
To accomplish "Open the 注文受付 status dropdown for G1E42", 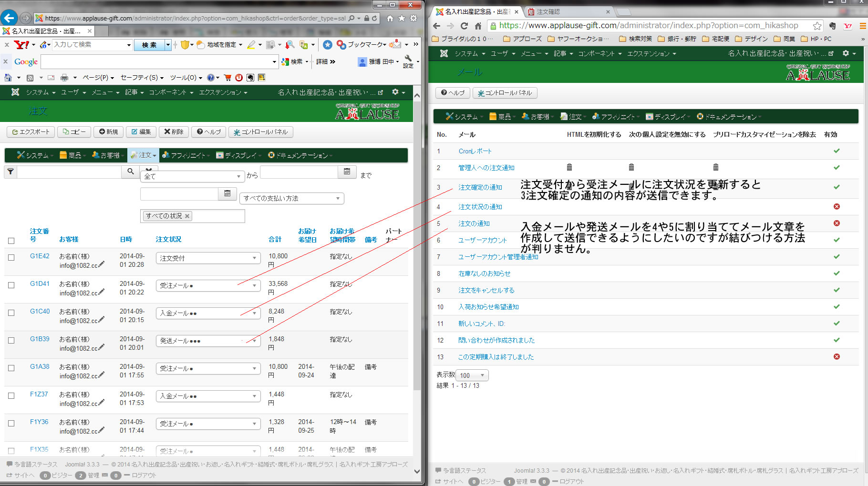I will click(208, 258).
